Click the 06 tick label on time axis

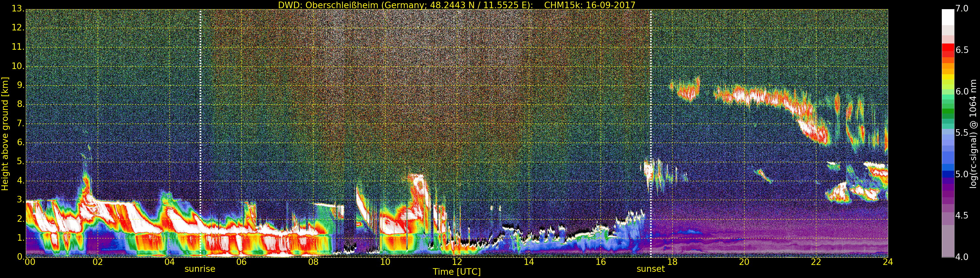tap(241, 262)
